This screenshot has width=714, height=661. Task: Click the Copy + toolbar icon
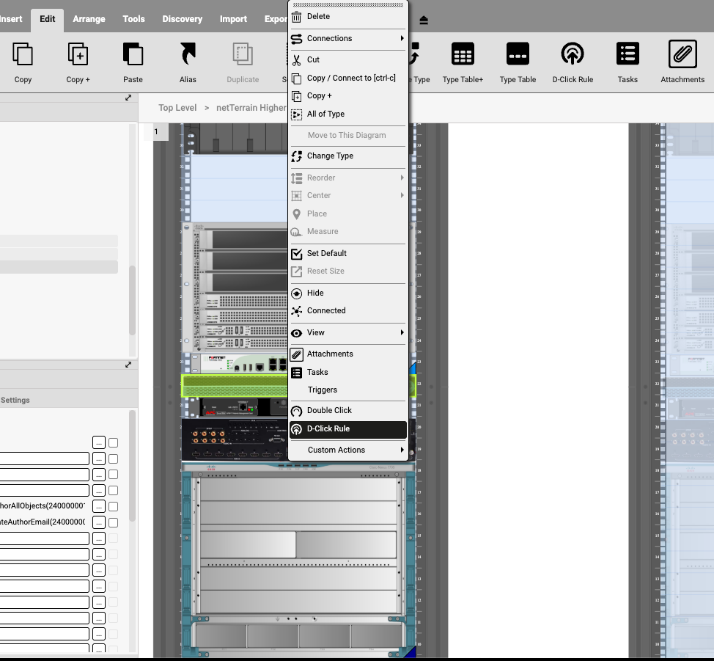pos(77,55)
